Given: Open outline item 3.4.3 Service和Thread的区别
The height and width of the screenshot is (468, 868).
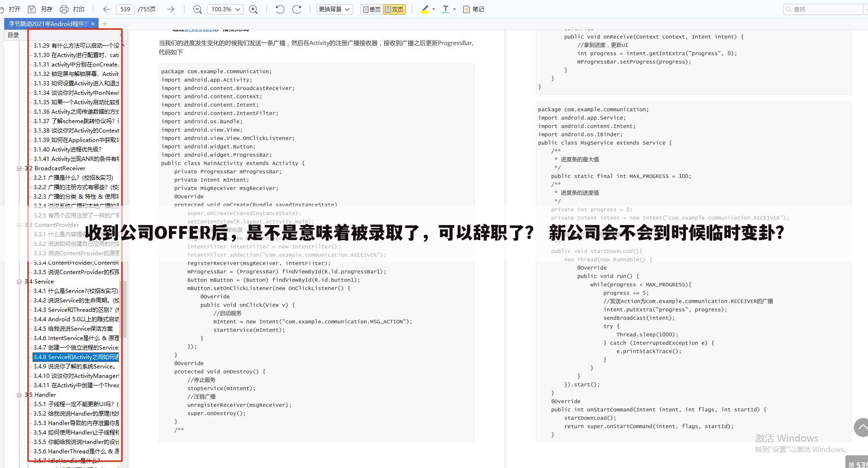Looking at the screenshot, I should 76,310.
